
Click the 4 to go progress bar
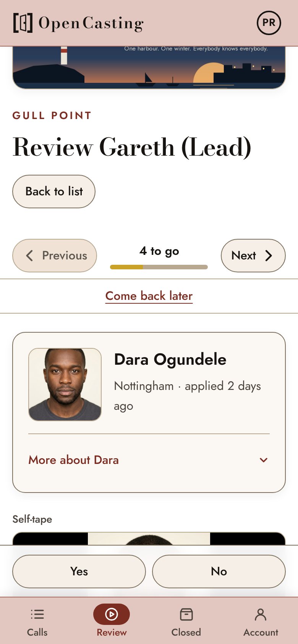[x=159, y=267]
